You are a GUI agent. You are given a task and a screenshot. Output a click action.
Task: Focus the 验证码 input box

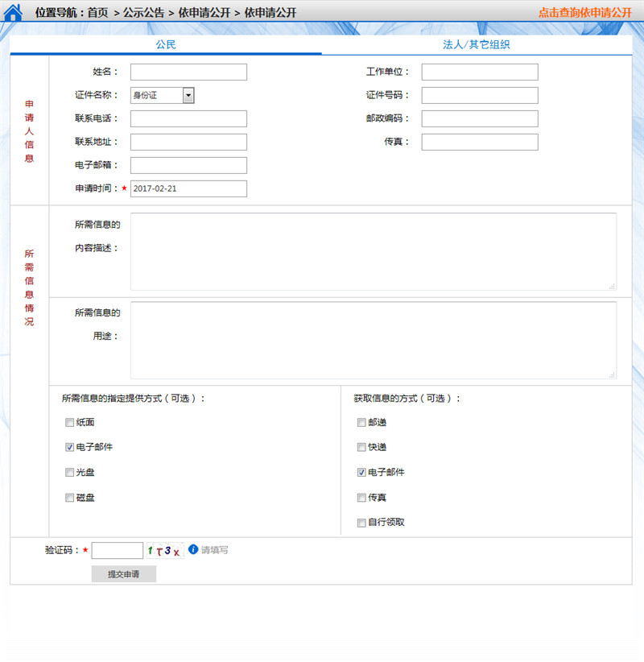click(x=118, y=551)
